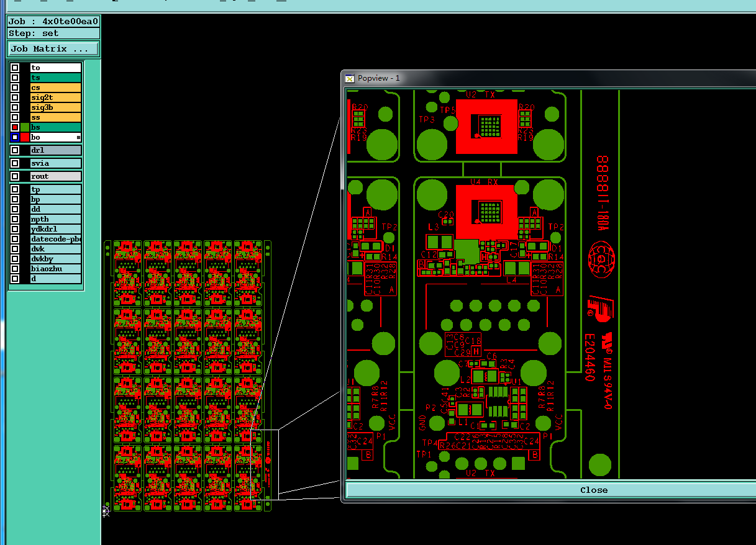
Task: Click the small work-layer marker in bo row
Action: point(78,137)
